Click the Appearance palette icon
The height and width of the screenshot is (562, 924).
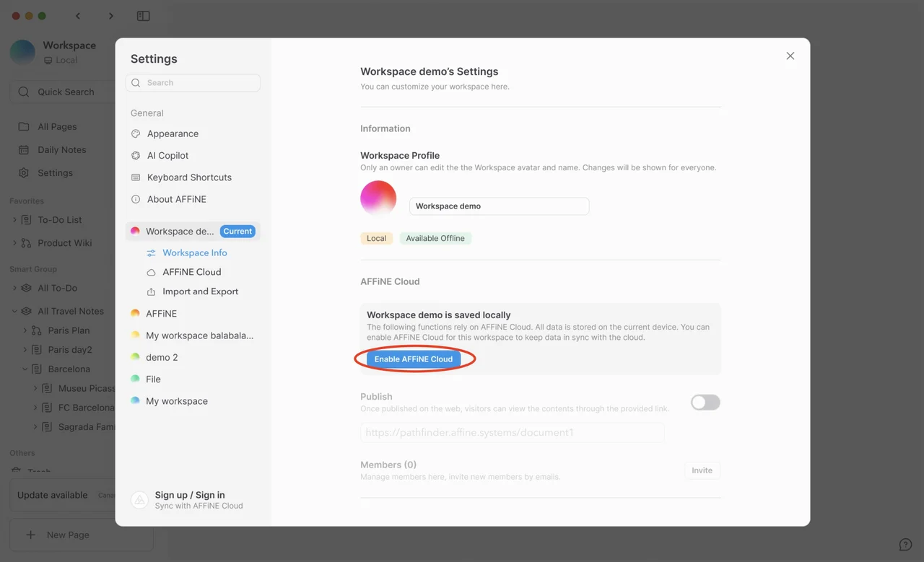[x=136, y=133]
